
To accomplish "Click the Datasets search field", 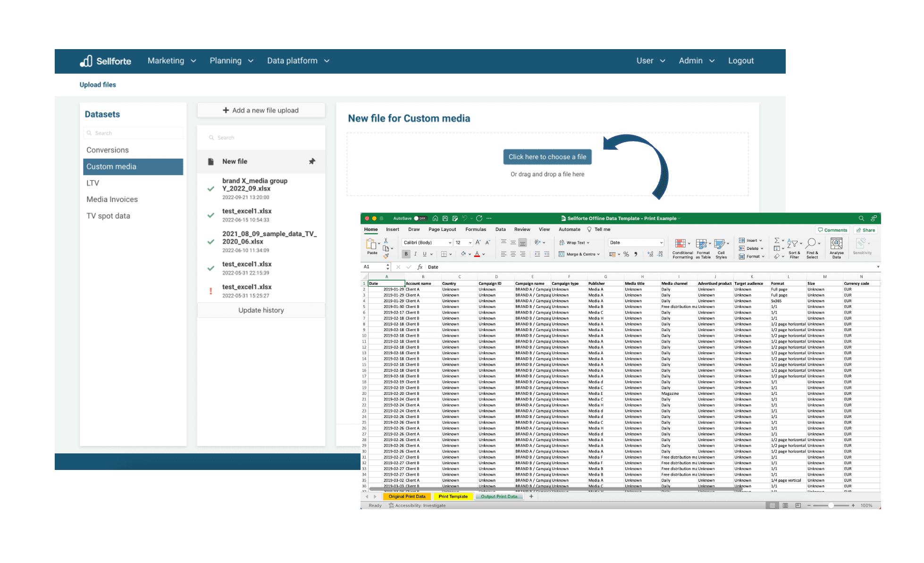I will [x=133, y=133].
